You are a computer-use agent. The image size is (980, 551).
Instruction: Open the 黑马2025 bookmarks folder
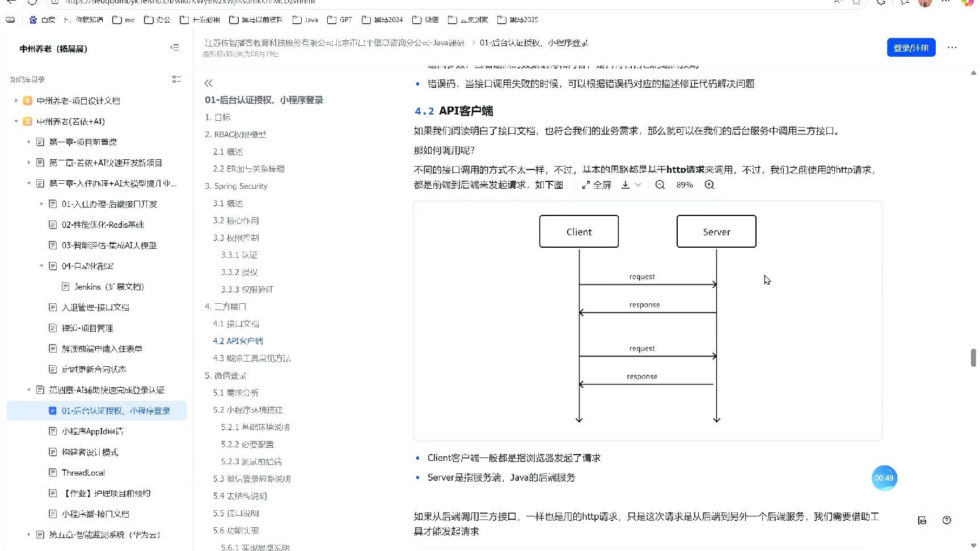[518, 20]
